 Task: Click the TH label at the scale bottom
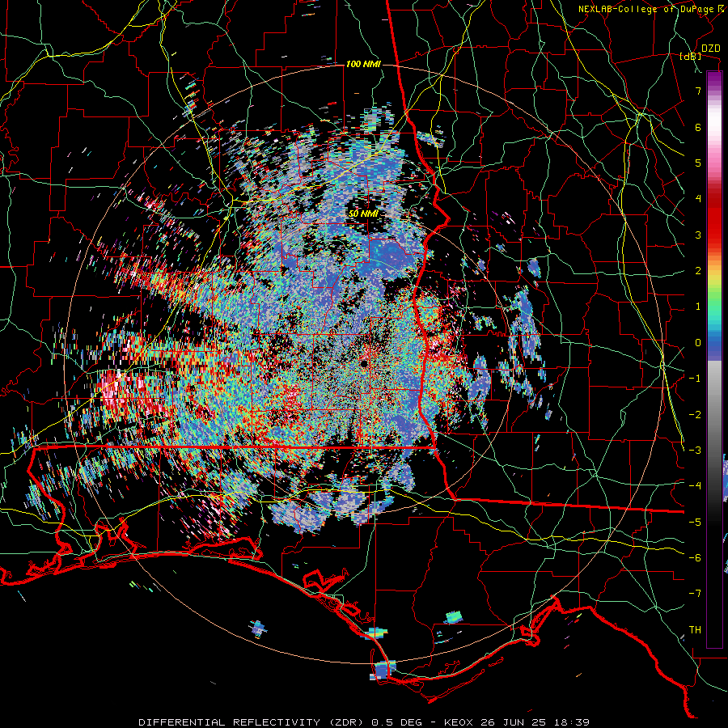tap(695, 629)
